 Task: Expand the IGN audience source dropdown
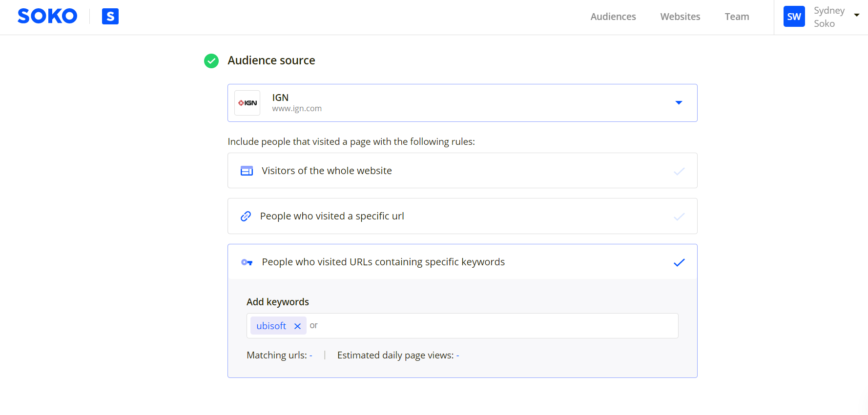point(679,103)
